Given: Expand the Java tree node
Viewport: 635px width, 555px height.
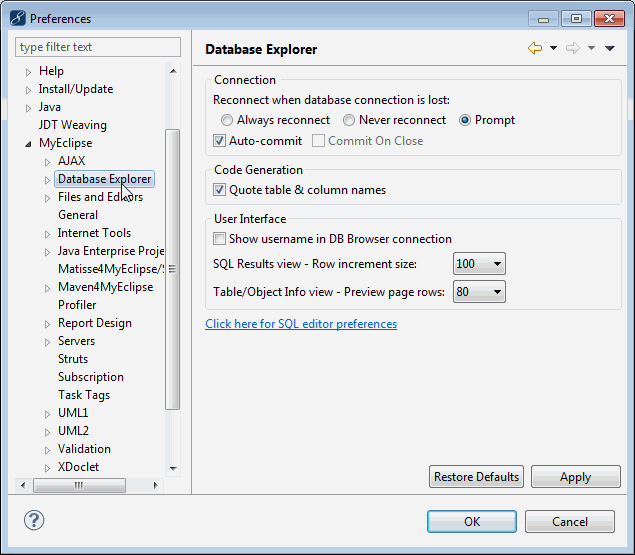Looking at the screenshot, I should (29, 108).
